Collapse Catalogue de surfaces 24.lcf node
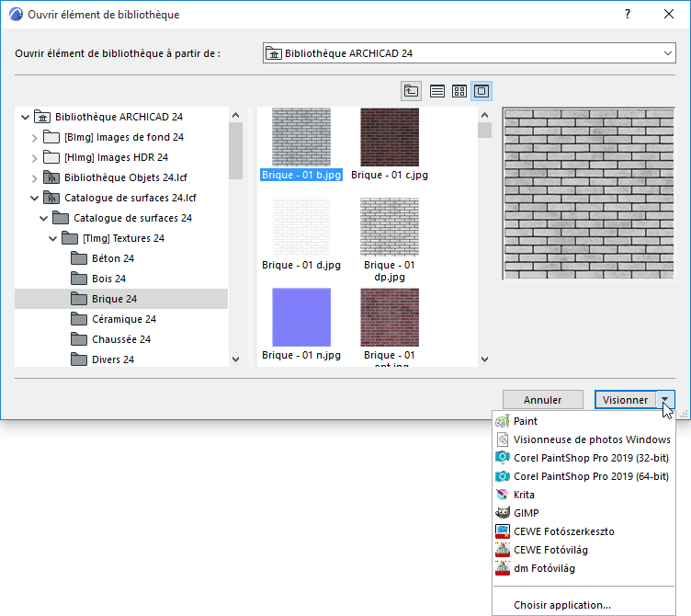This screenshot has height=616, width=691. pos(34,199)
